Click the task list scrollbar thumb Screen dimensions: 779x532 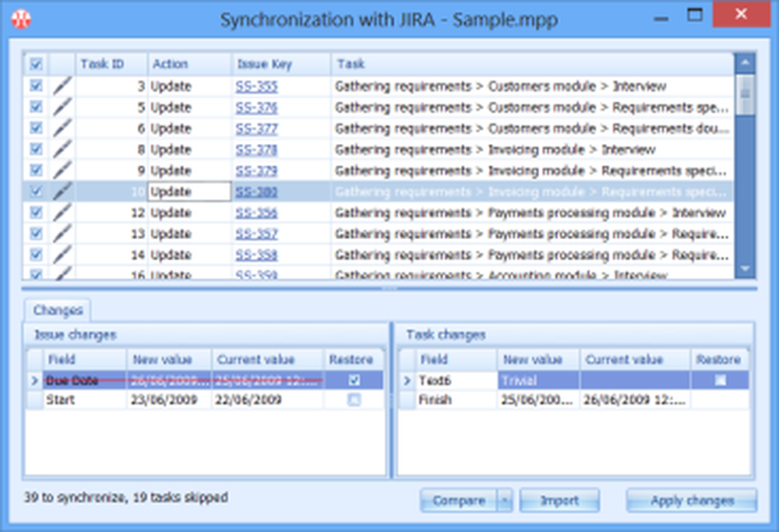click(745, 94)
